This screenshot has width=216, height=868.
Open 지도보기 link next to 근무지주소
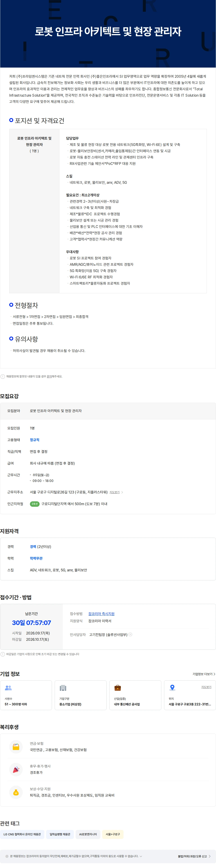point(114,492)
